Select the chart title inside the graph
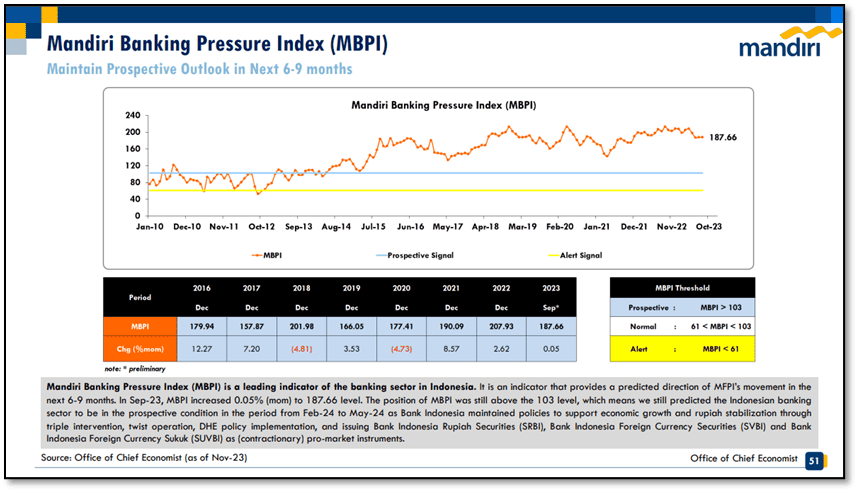Viewport: 858px width, 492px height. point(430,104)
